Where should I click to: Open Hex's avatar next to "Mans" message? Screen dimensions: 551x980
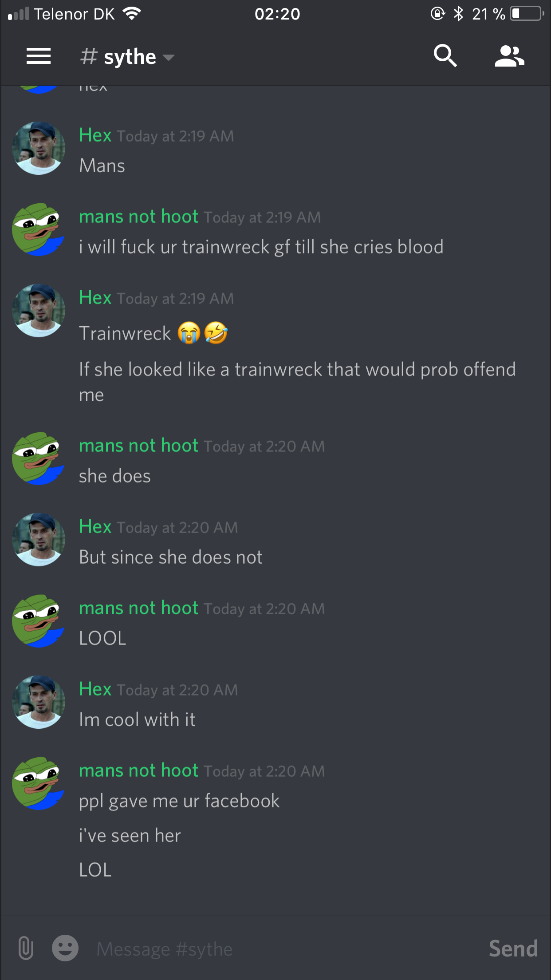39,148
